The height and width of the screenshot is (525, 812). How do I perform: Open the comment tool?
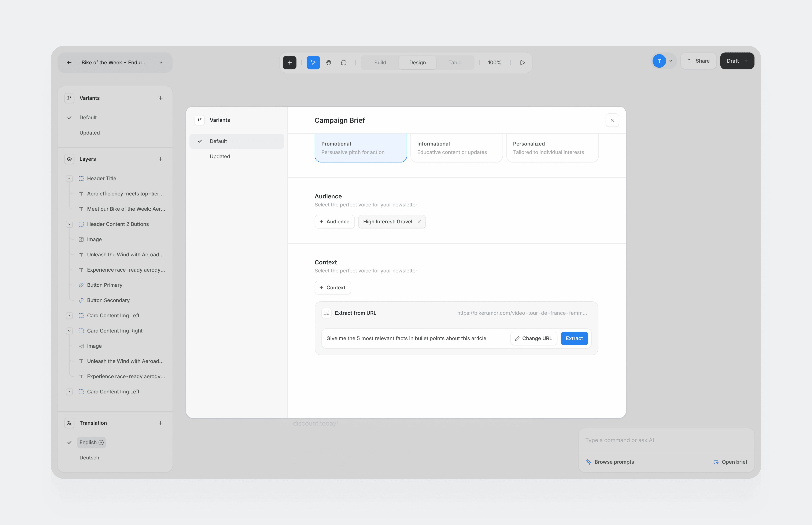pos(343,62)
